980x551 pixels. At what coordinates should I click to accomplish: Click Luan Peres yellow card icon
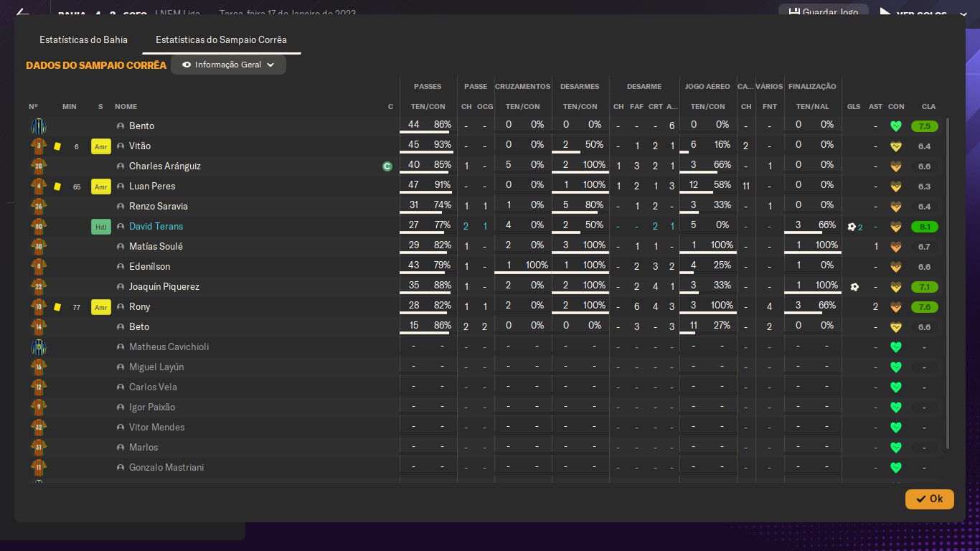tap(57, 187)
